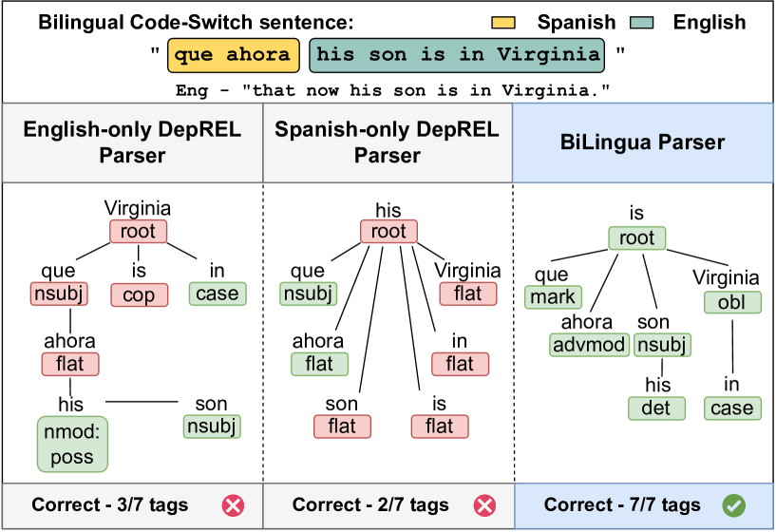
Task: Open the Spanish-only DepREL Parser header
Action: [387, 142]
